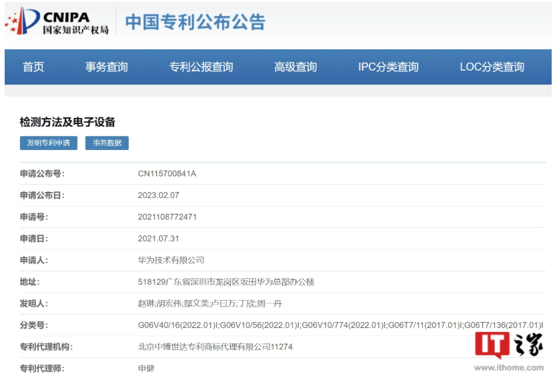Click the CNIPA logo icon
This screenshot has width=557, height=392.
pyautogui.click(x=23, y=21)
